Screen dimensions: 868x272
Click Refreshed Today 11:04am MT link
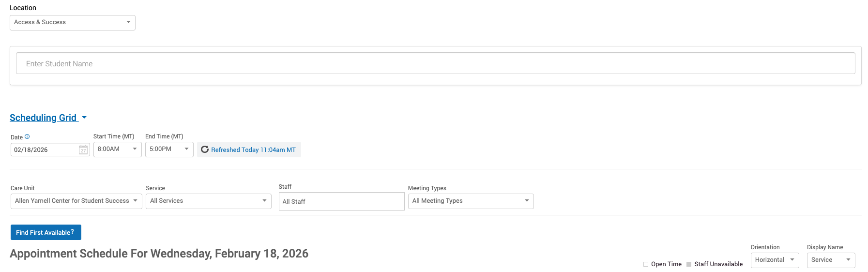click(253, 150)
